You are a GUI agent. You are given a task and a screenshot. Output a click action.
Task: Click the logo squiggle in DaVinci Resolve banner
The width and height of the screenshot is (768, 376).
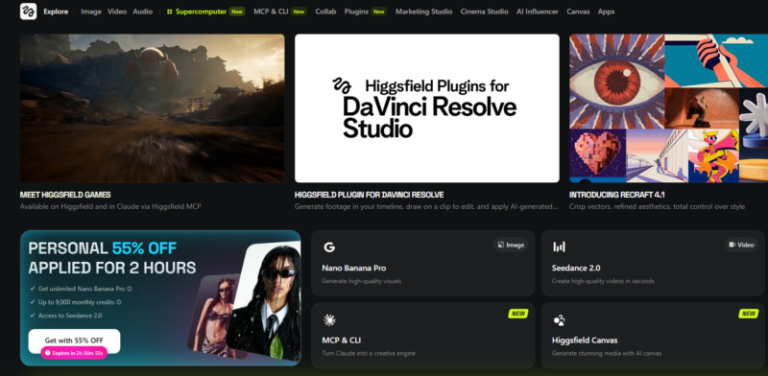342,85
